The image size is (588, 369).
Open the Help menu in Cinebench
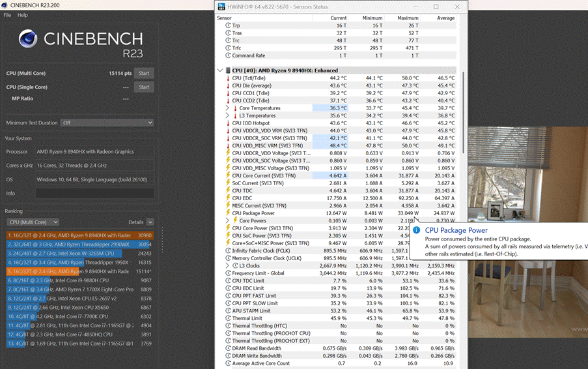pyautogui.click(x=23, y=15)
